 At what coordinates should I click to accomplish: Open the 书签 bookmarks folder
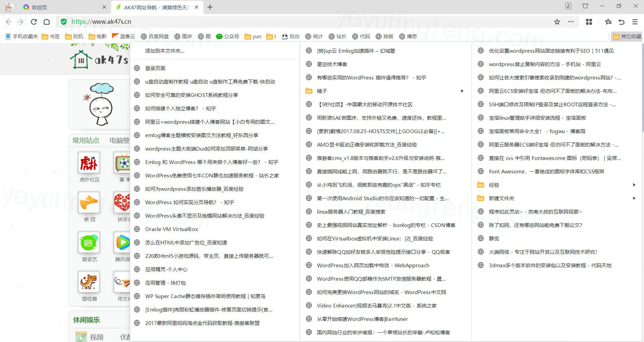(51, 36)
